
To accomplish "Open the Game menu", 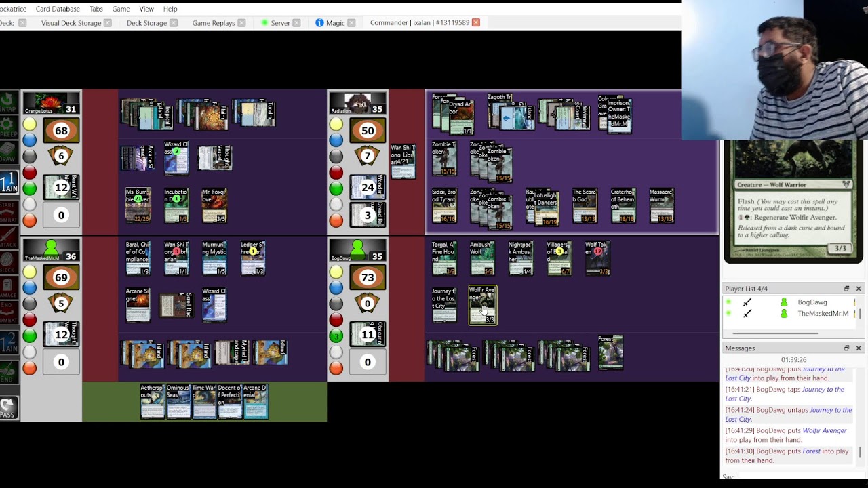I will (x=121, y=9).
